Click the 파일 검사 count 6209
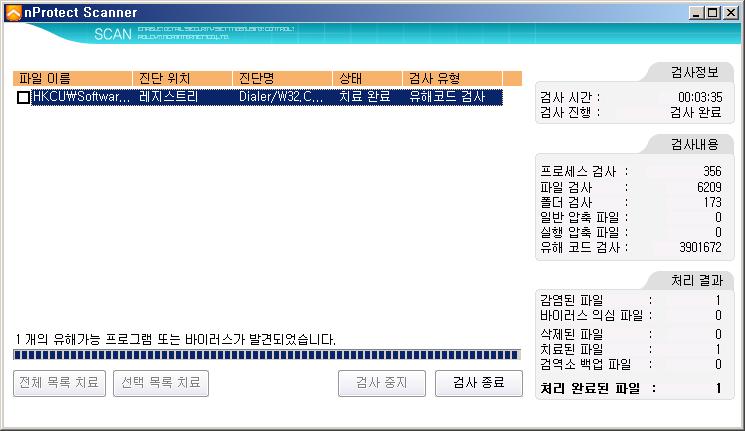This screenshot has width=745, height=431. (709, 187)
